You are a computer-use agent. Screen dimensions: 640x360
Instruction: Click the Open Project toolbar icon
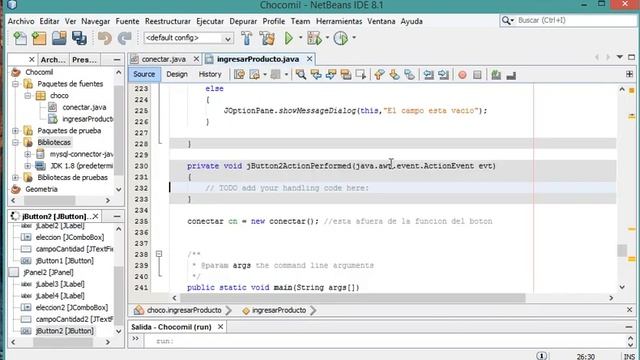pos(59,38)
